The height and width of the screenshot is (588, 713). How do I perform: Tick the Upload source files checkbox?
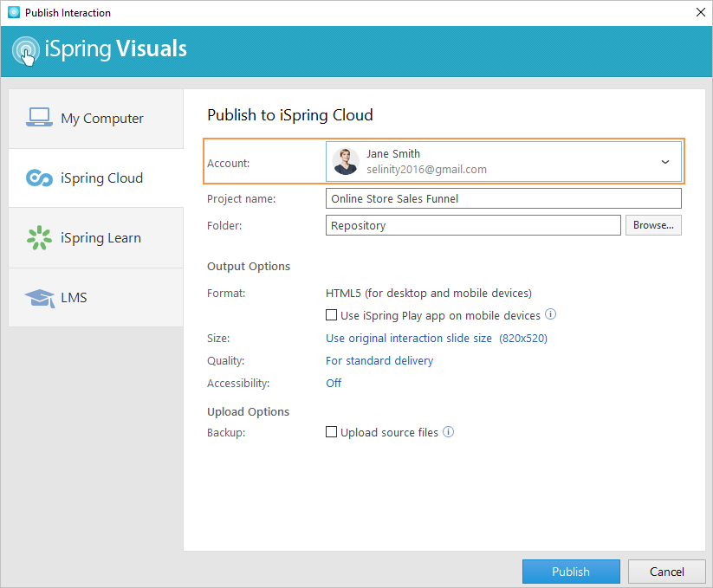331,431
